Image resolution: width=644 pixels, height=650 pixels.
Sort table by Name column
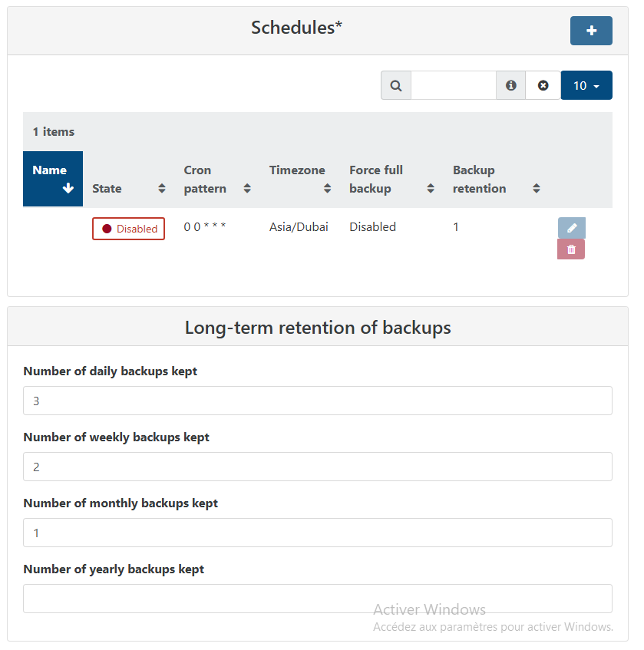click(x=53, y=179)
